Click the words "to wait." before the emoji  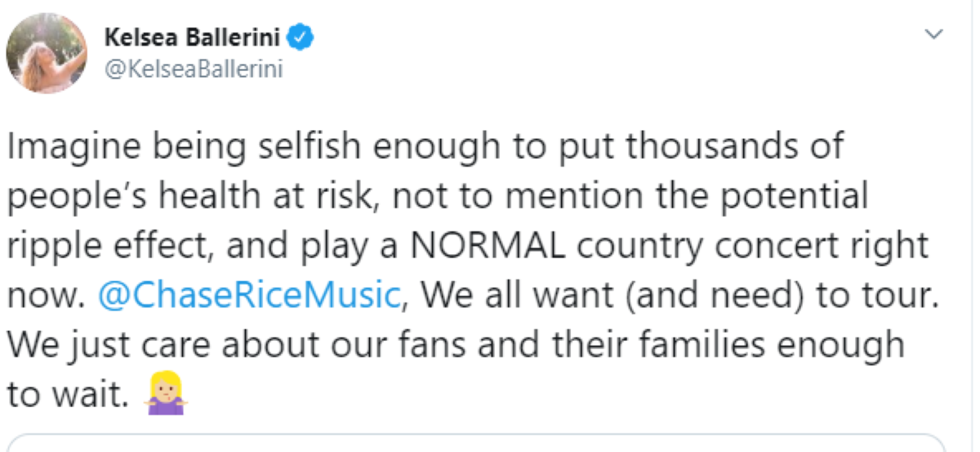click(69, 394)
